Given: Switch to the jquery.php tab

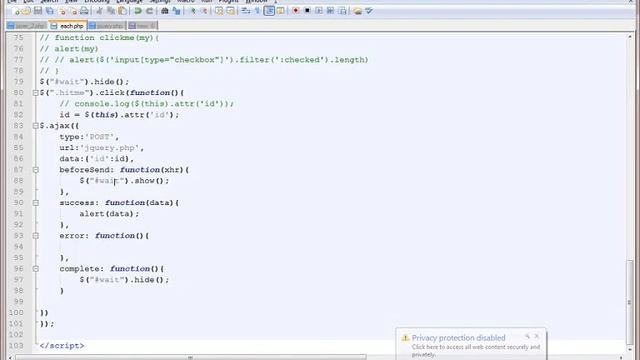Looking at the screenshot, I should [107, 26].
